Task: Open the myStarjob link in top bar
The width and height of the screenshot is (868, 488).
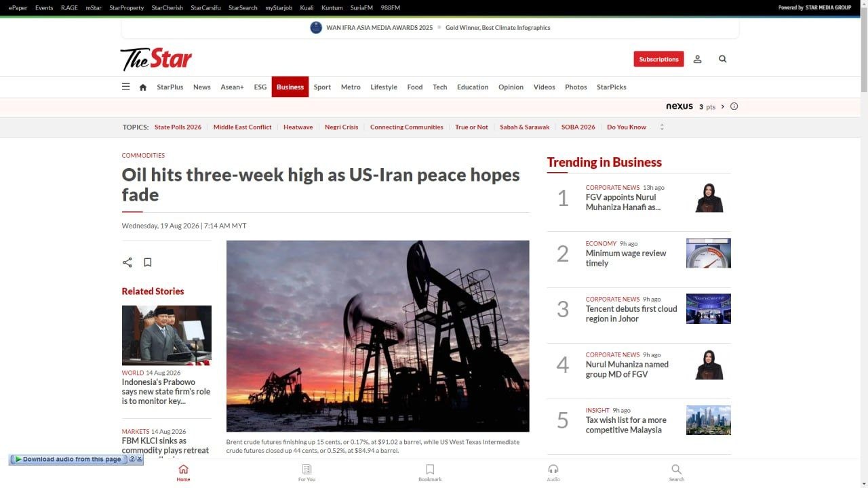Action: 279,7
